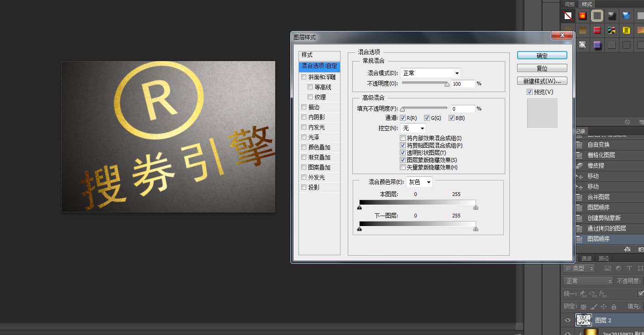
Task: Apply the multicolor rainbow style swatch
Action: [x=612, y=31]
